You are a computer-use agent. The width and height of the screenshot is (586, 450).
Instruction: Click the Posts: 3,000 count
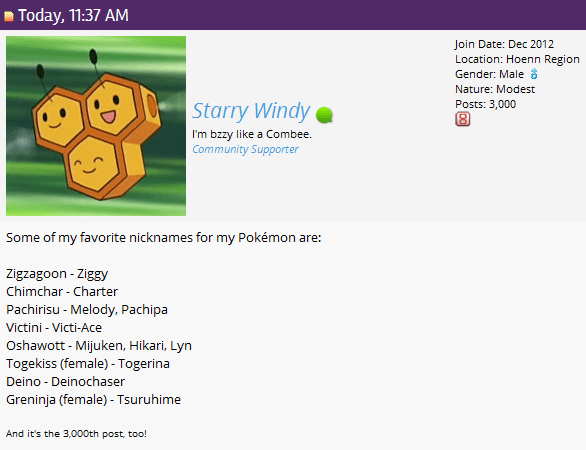[x=485, y=104]
